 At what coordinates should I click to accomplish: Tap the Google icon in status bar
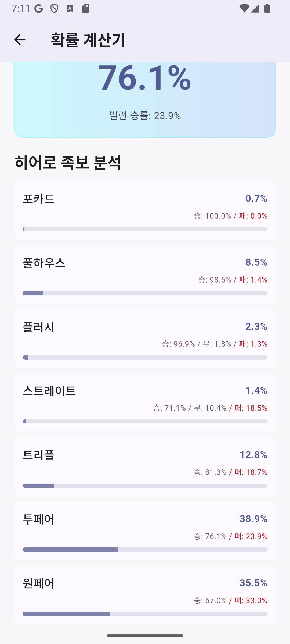[39, 9]
